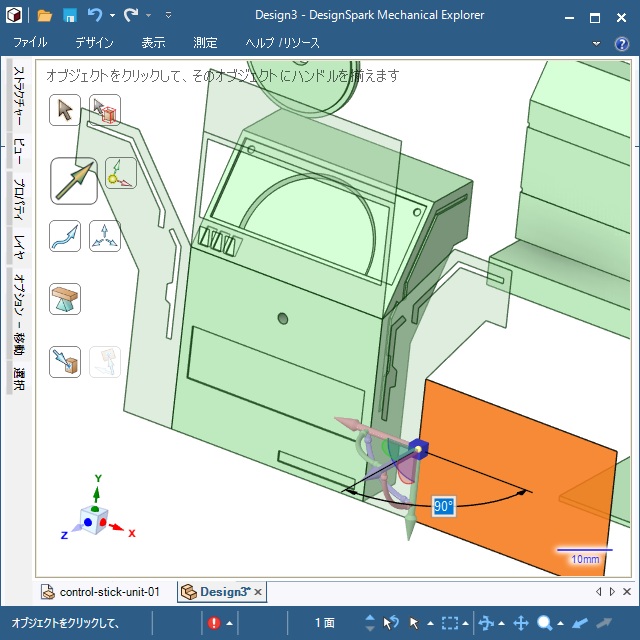This screenshot has width=640, height=640.
Task: Click the select arrow tool guide
Action: pos(65,109)
